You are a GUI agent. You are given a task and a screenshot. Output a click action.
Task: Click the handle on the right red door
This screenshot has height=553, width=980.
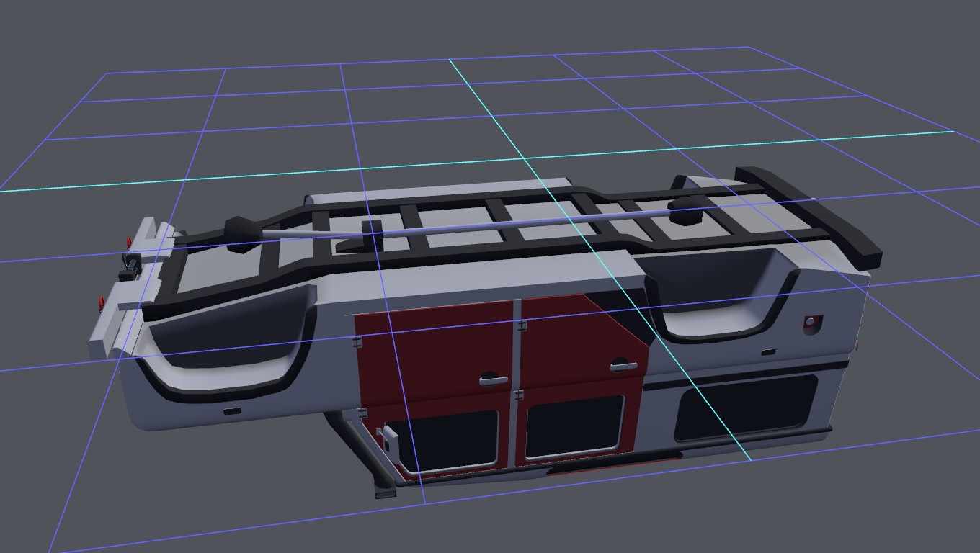click(624, 365)
